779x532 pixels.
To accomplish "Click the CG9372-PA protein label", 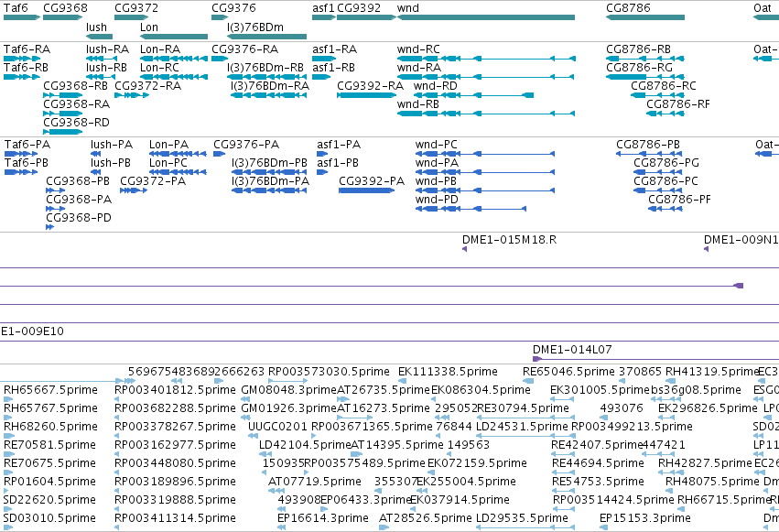I will coord(153,181).
